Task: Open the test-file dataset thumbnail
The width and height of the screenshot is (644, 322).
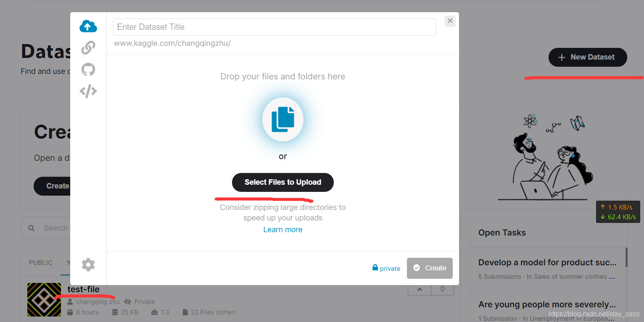Action: [x=44, y=300]
